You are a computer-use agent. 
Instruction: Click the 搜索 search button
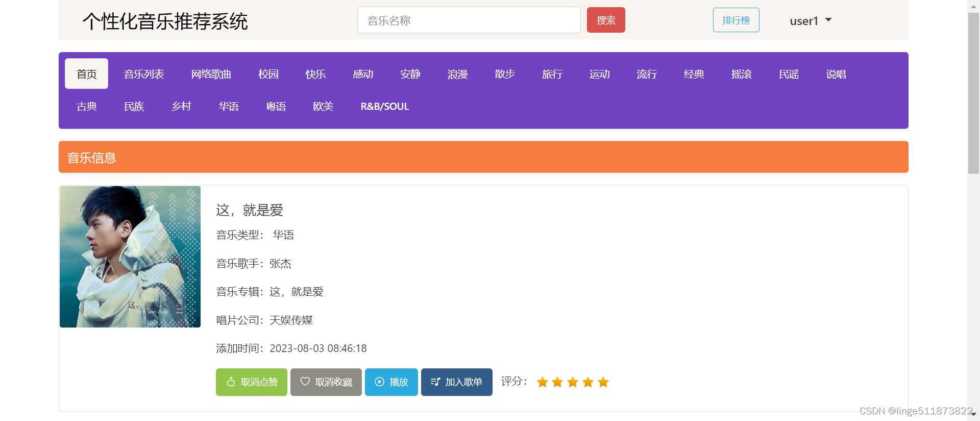tap(606, 20)
